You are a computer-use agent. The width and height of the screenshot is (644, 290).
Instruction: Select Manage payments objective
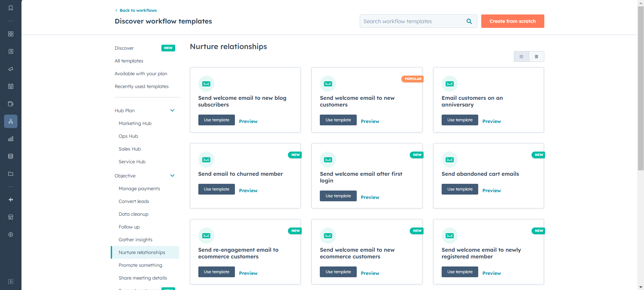(139, 189)
